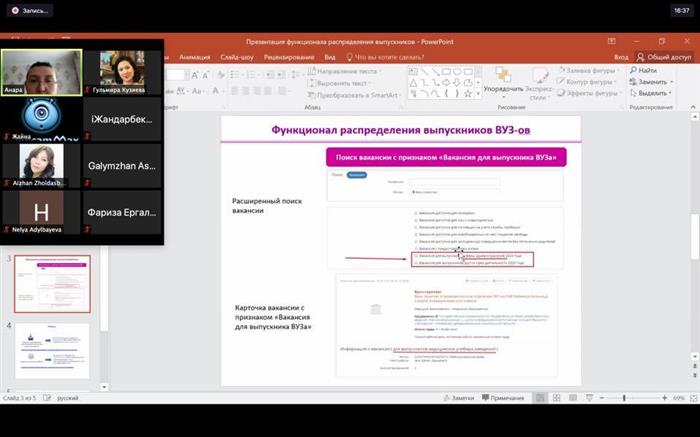Click the Общий доступ share button
Screen dimensions: 700x437
(x=664, y=57)
